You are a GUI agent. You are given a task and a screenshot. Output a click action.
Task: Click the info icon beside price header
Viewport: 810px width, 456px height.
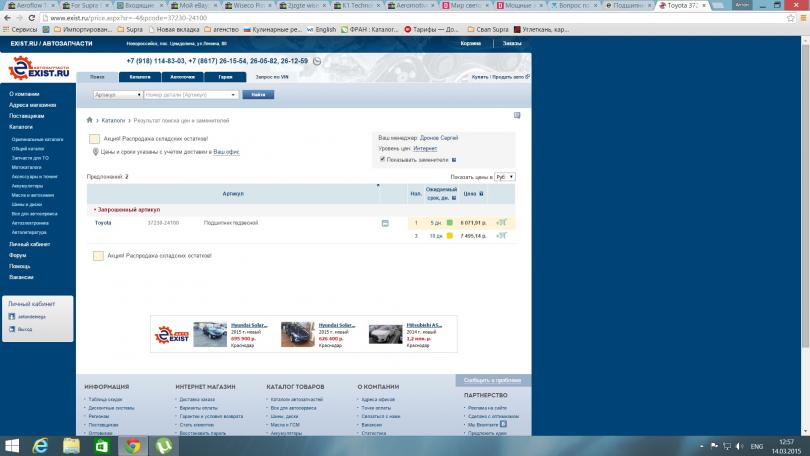coord(481,194)
